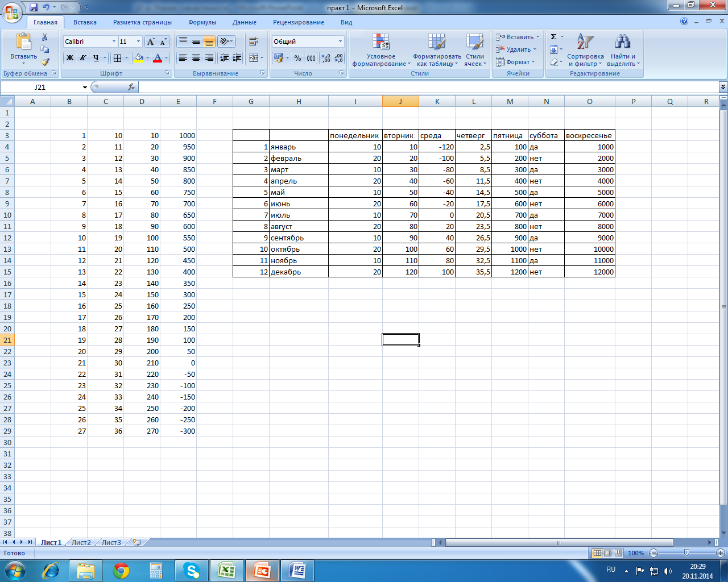Open the number format dropdown (Общий)

[341, 41]
